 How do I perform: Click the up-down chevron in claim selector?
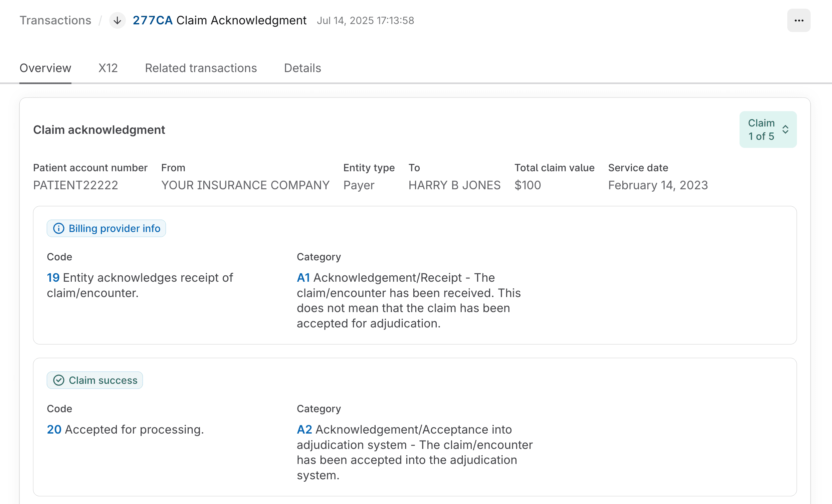[785, 130]
